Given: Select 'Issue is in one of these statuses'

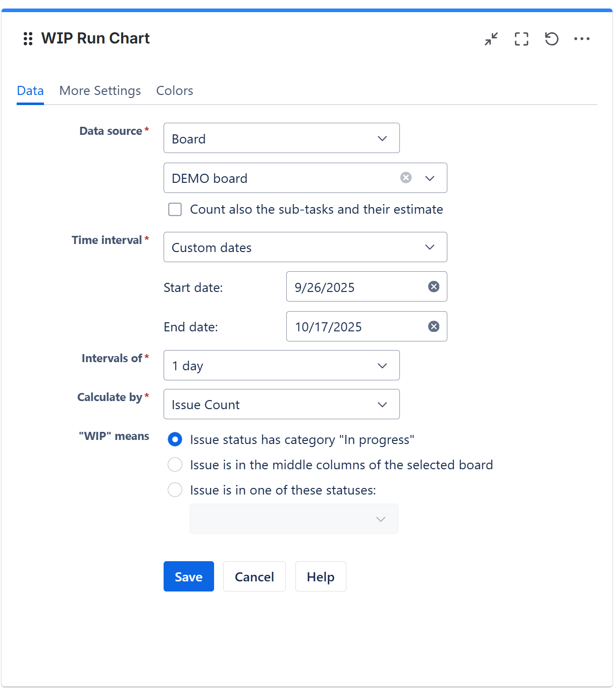Looking at the screenshot, I should tap(175, 490).
